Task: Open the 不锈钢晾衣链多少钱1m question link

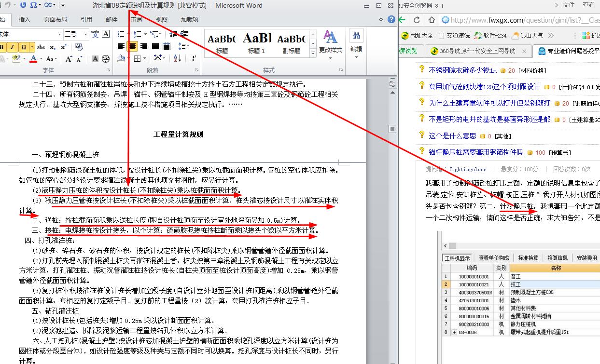Action: click(x=462, y=70)
